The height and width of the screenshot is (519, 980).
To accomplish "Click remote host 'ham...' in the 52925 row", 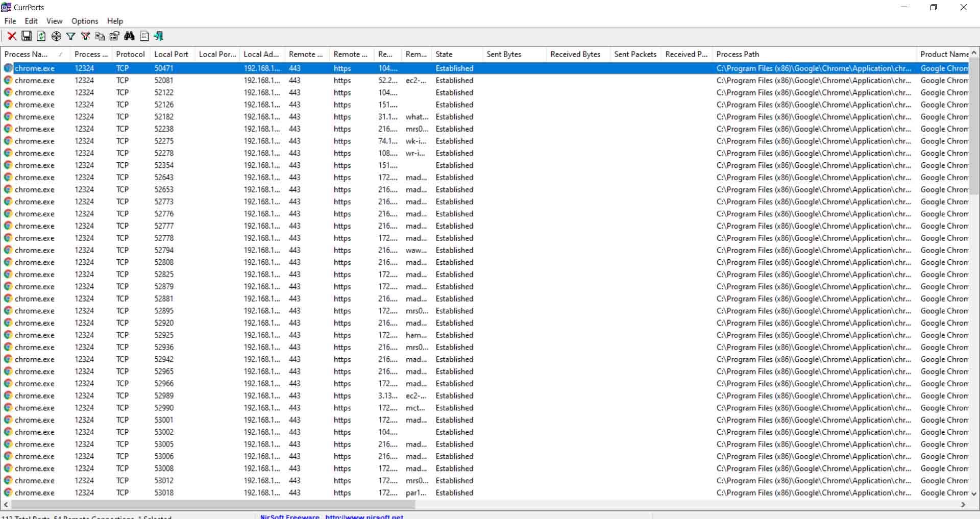I will point(416,335).
